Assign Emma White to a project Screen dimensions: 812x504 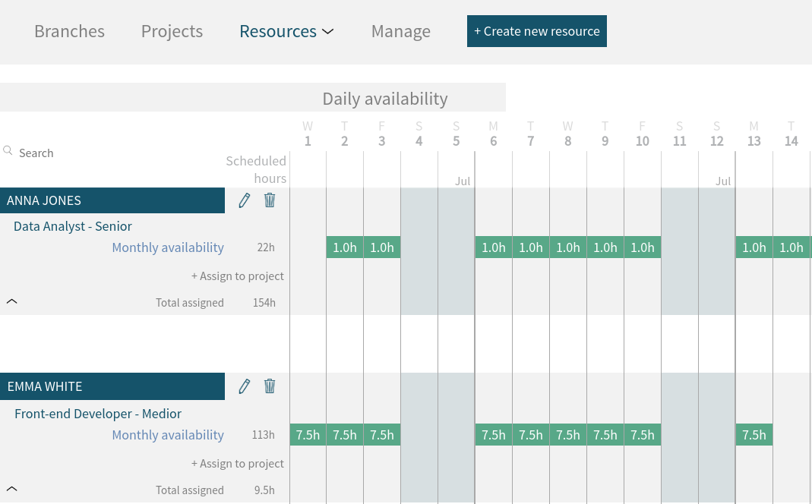click(x=237, y=464)
